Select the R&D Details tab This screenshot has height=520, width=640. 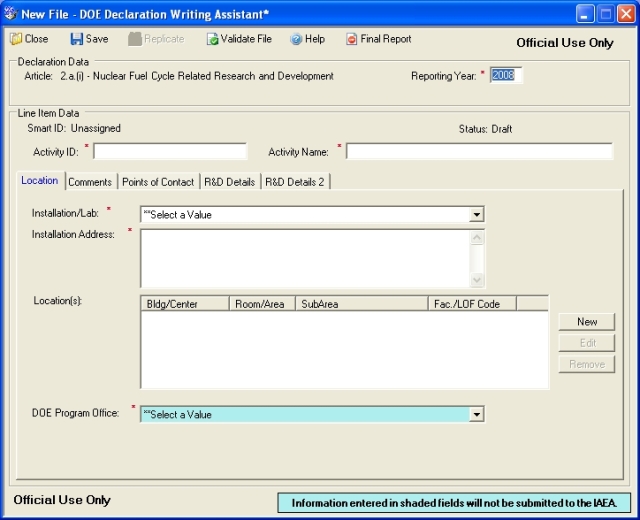[x=229, y=182]
